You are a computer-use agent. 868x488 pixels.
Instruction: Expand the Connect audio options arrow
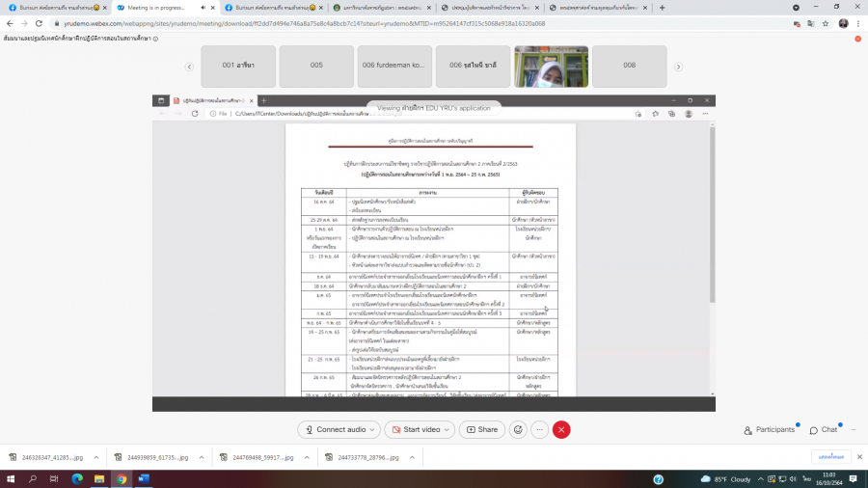(373, 429)
